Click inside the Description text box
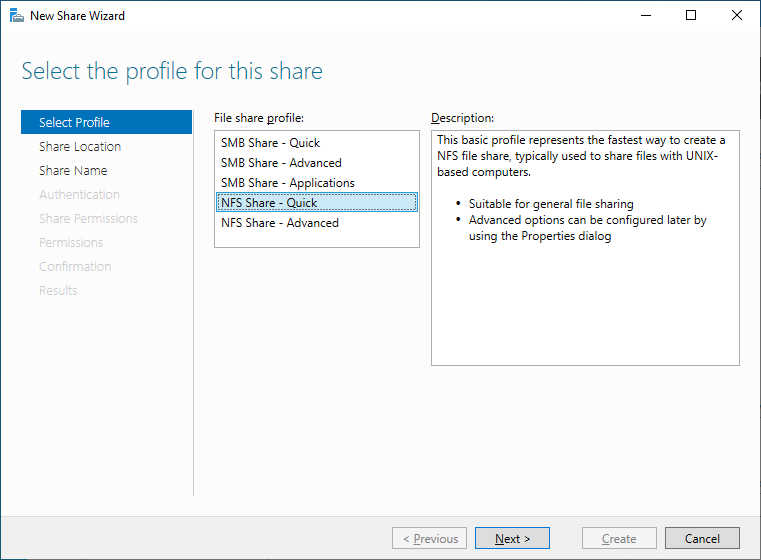Image resolution: width=761 pixels, height=560 pixels. pyautogui.click(x=585, y=248)
